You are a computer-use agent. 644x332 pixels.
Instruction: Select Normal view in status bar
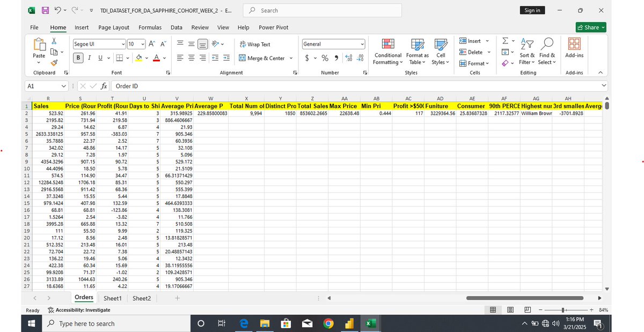tap(493, 309)
